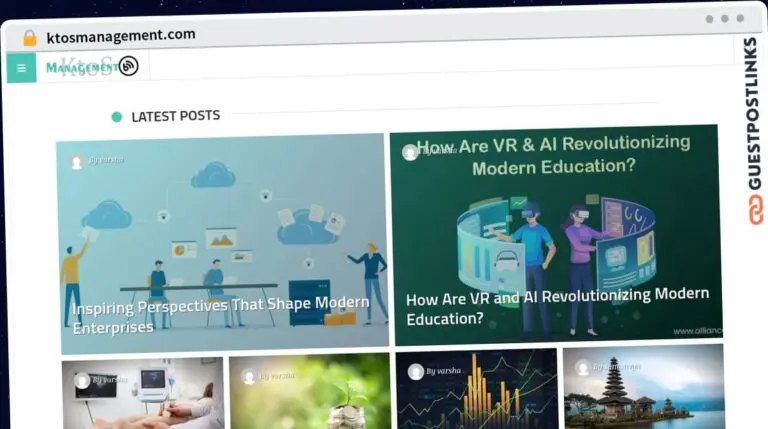
Task: Open the stock market chart thumbnail
Action: (x=477, y=389)
